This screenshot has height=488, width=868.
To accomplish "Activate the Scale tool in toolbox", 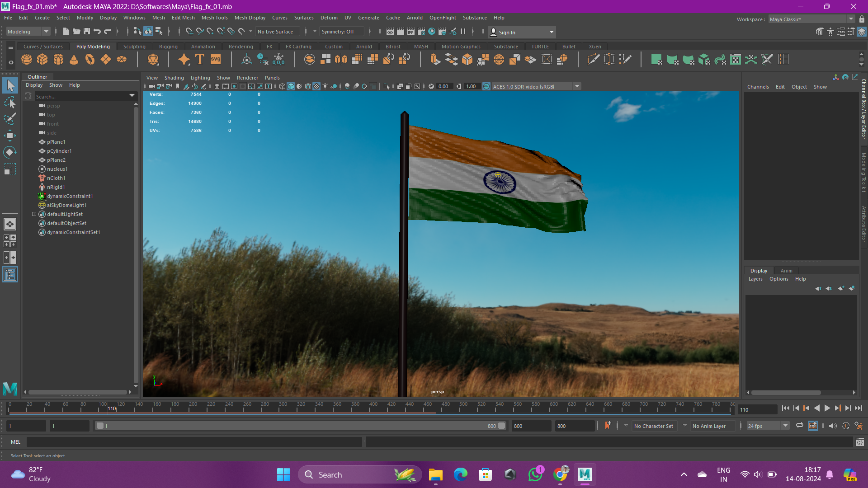I will pyautogui.click(x=10, y=169).
